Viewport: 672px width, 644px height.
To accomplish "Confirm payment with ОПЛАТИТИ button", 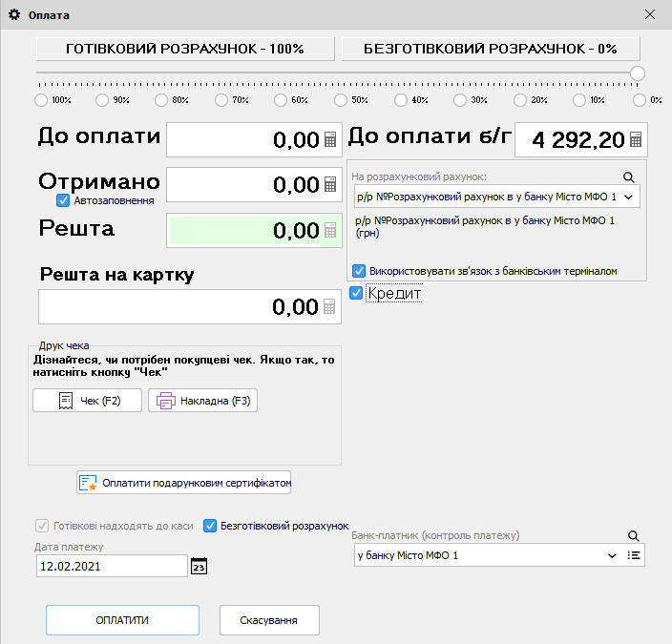I will coord(122,620).
